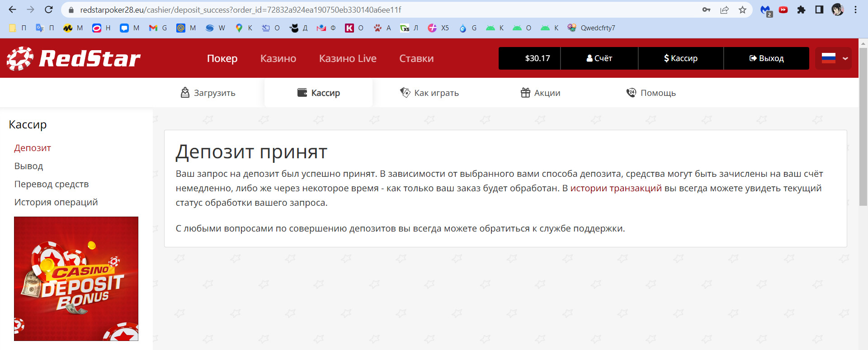The height and width of the screenshot is (350, 868).
Task: Open Перевод средств in the sidebar
Action: point(52,184)
